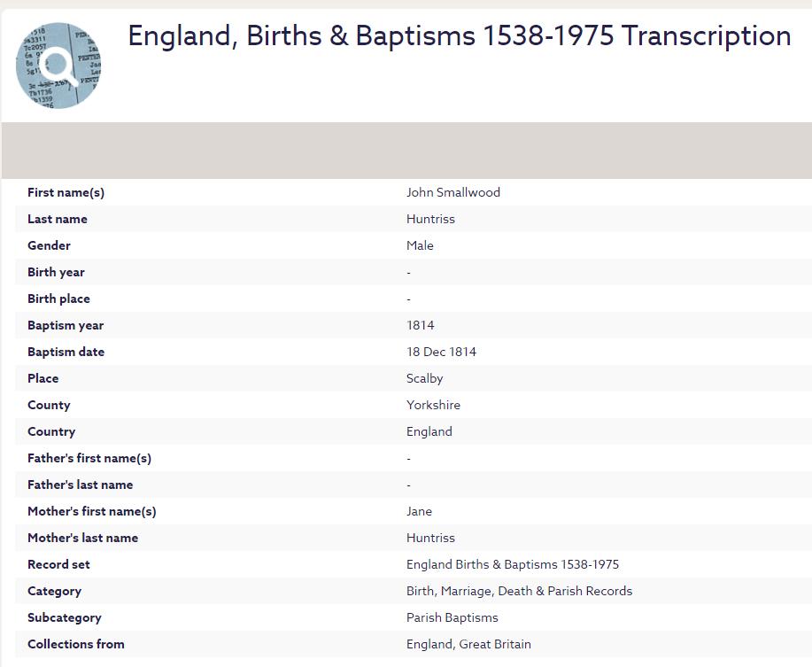Click the Gender value Male
The image size is (812, 667).
420,245
